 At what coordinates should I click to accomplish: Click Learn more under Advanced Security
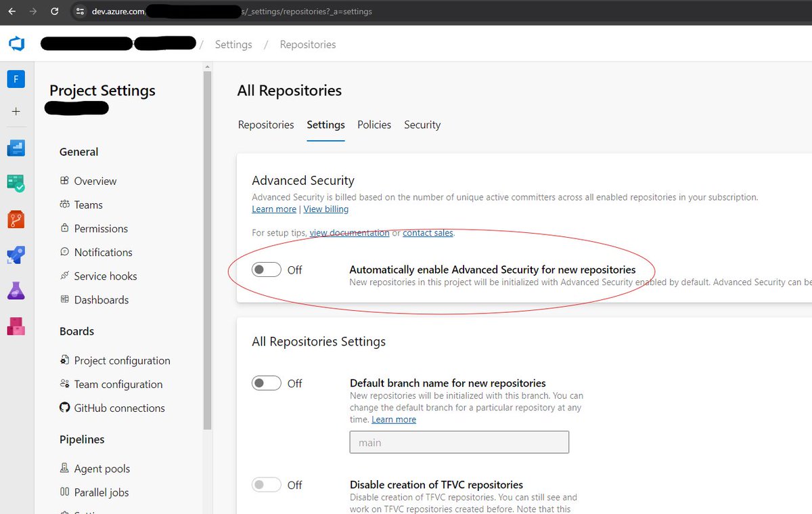[x=274, y=209]
